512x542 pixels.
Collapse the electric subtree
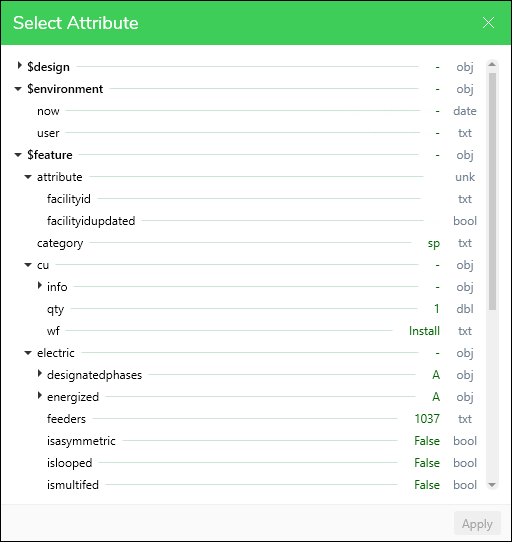click(x=28, y=353)
